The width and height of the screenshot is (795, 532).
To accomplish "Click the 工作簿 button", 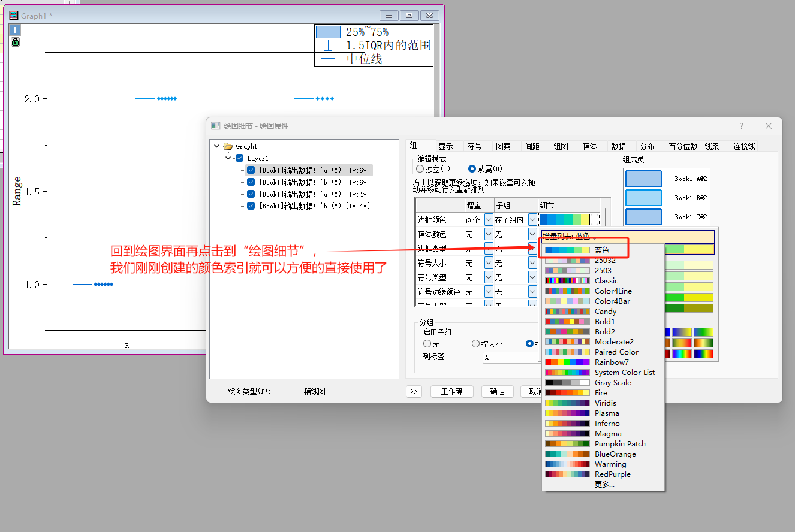I will (451, 391).
